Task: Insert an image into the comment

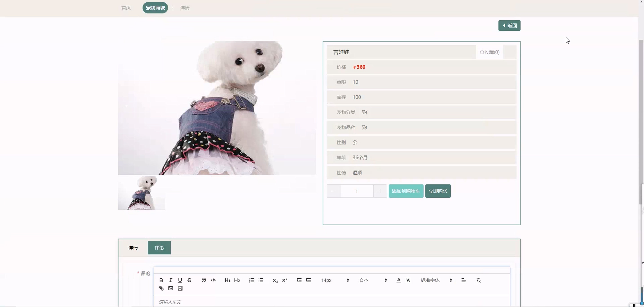Action: (171, 288)
